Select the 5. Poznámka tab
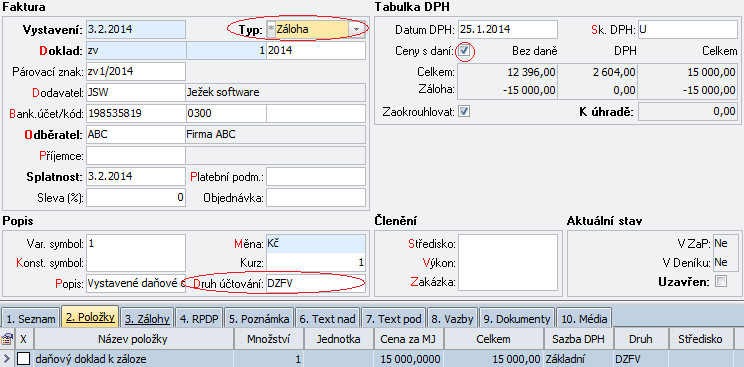This screenshot has height=367, width=744. point(259,319)
